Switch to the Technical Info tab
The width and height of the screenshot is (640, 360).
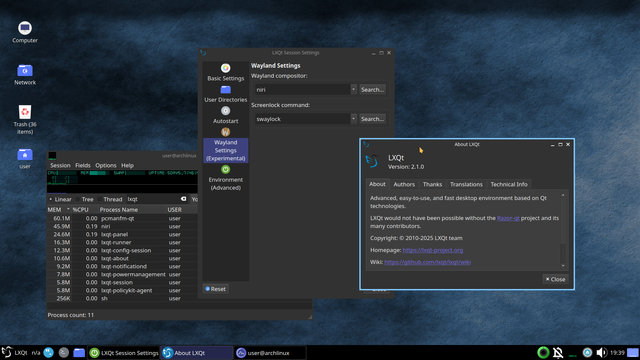509,184
